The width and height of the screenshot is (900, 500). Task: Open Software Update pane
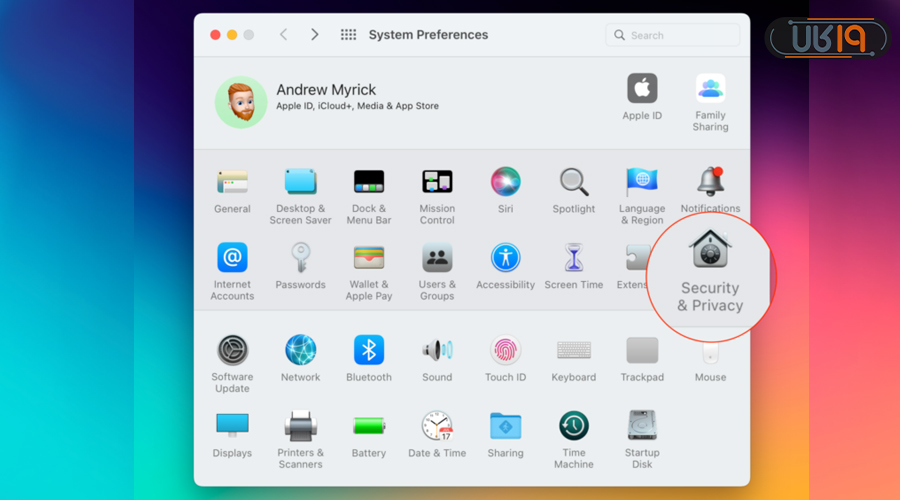pyautogui.click(x=232, y=351)
